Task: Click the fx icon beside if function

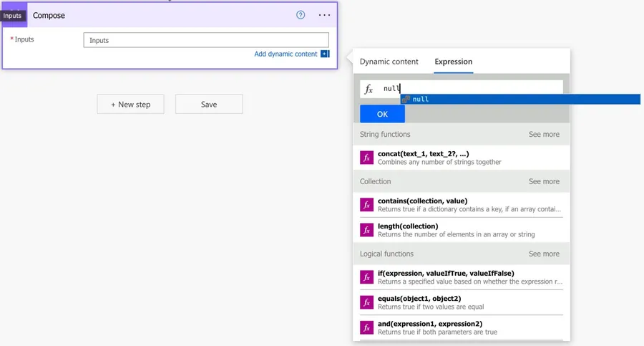Action: [367, 277]
